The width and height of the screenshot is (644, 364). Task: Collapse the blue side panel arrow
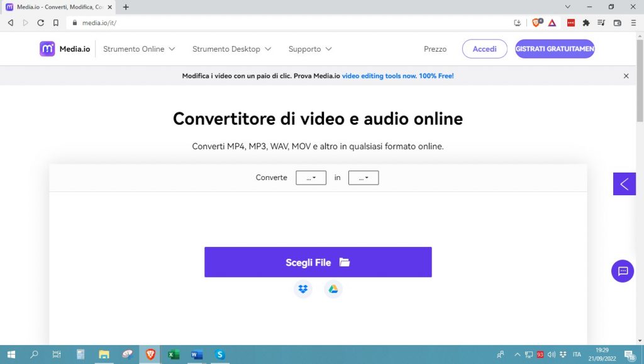[624, 184]
